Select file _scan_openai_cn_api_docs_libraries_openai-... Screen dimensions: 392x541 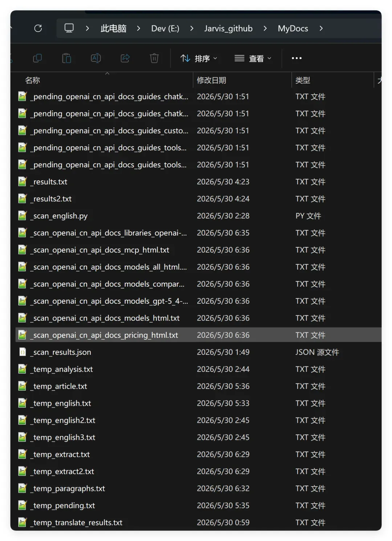tap(109, 233)
